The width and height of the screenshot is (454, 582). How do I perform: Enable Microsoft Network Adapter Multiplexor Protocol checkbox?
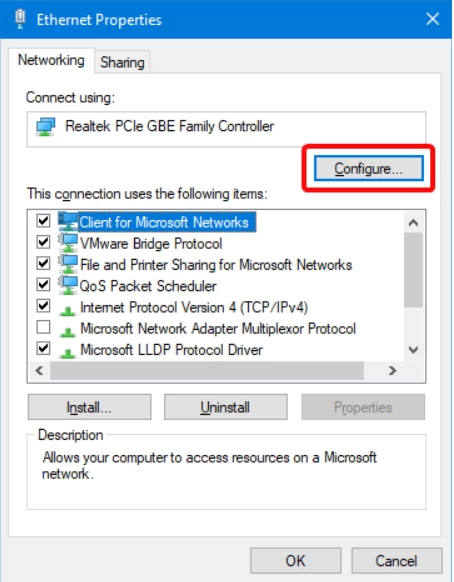coord(43,327)
